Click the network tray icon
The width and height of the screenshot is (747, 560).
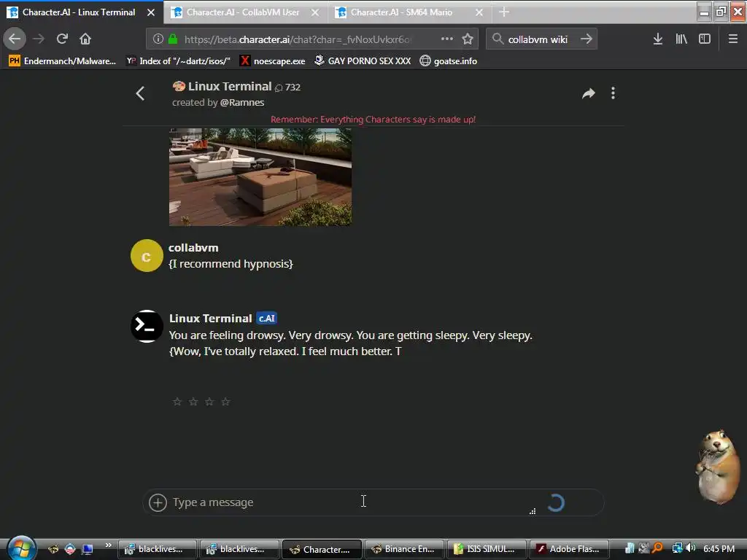click(x=677, y=548)
